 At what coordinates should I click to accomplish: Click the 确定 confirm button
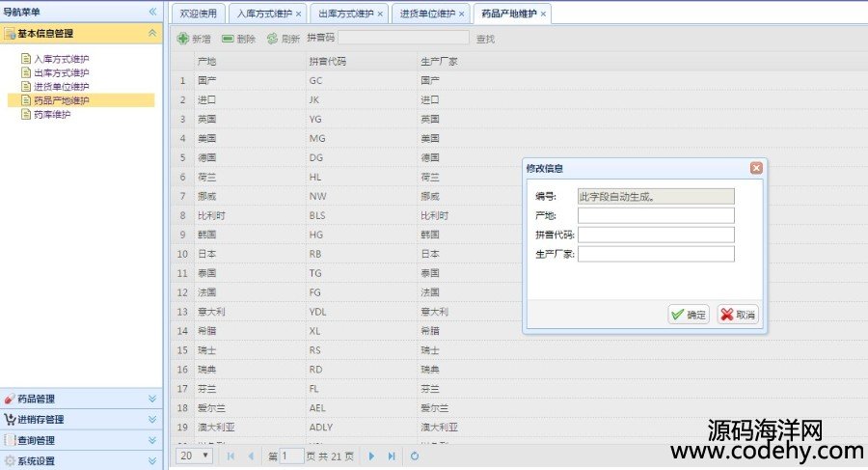click(x=689, y=315)
